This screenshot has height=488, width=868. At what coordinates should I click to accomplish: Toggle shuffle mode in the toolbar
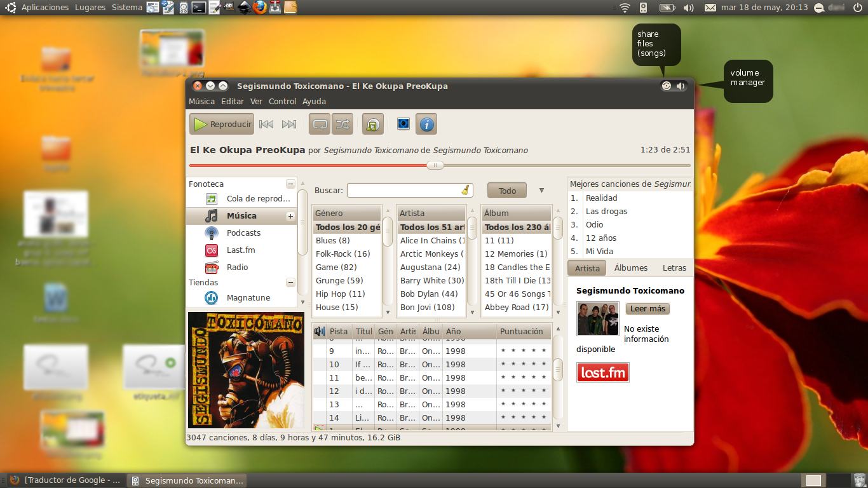point(342,125)
